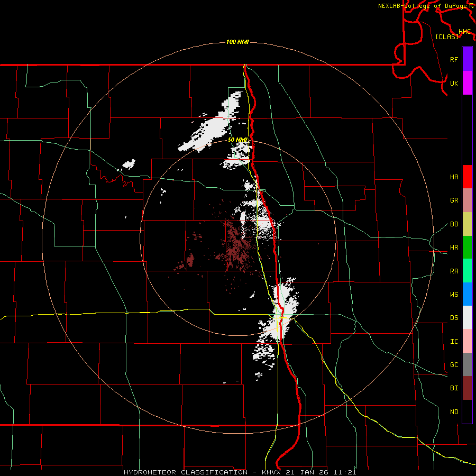
Task: Click the ND legend label
Action: tap(454, 411)
